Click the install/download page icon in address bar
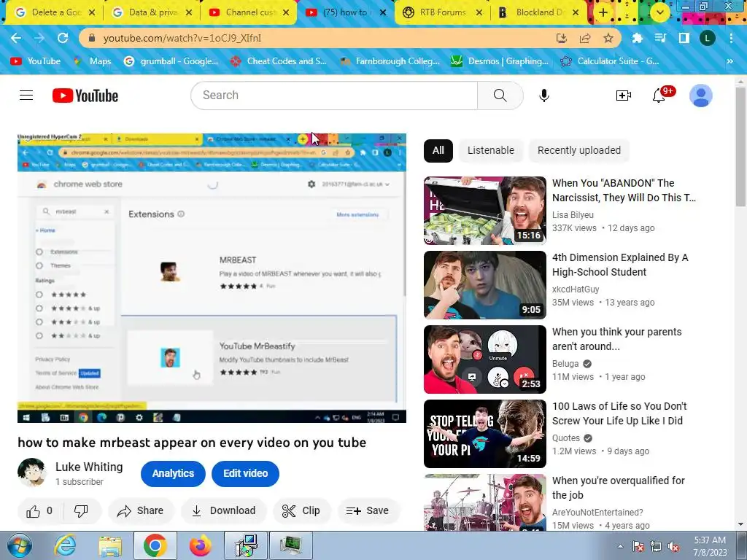Viewport: 747px width, 560px height. click(x=562, y=38)
